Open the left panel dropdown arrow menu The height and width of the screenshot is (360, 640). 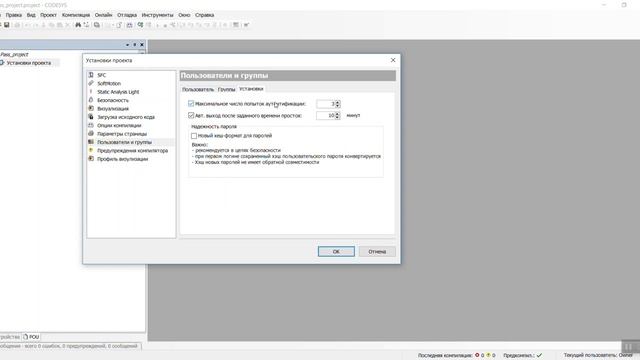(x=127, y=44)
